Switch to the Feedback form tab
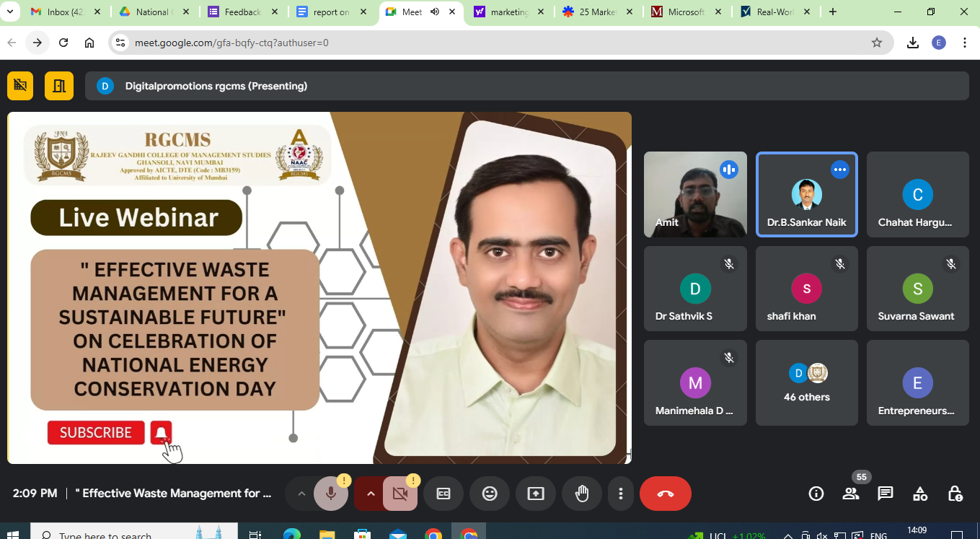Viewport: 980px width, 539px height. [x=242, y=12]
